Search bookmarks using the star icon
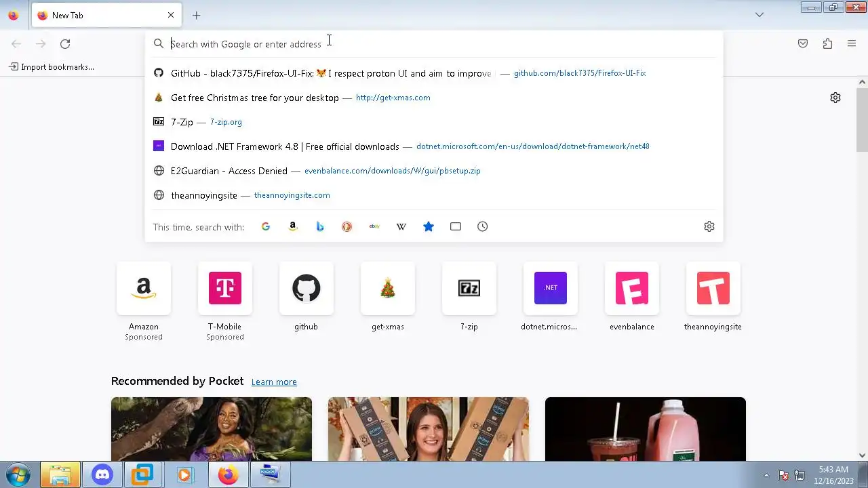Image resolution: width=868 pixels, height=488 pixels. tap(429, 226)
